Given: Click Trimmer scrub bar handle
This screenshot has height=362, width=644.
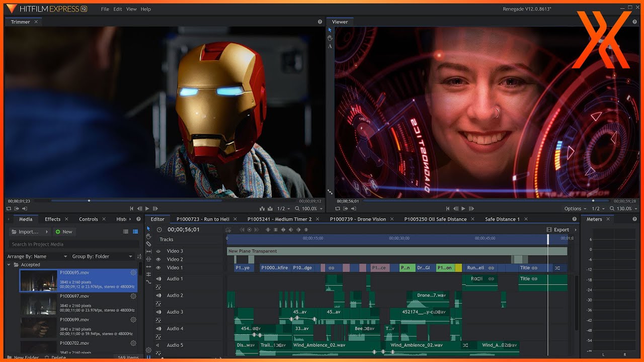Looking at the screenshot, I should [89, 201].
